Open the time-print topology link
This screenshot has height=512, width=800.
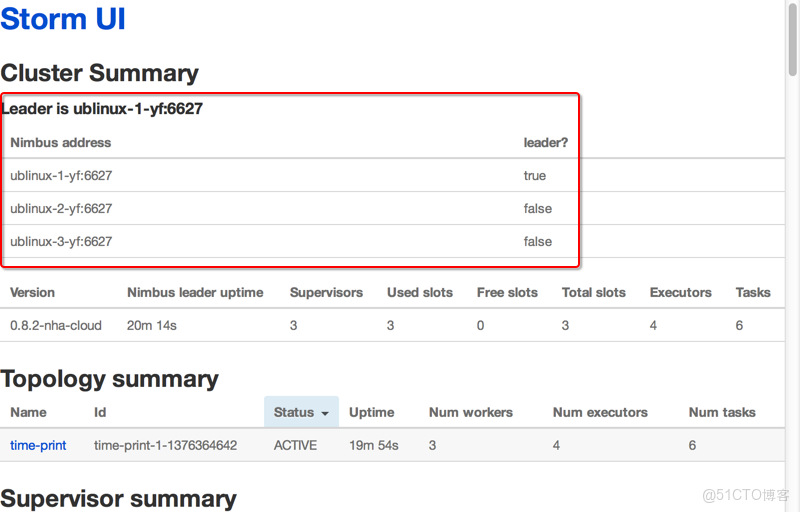click(x=38, y=445)
